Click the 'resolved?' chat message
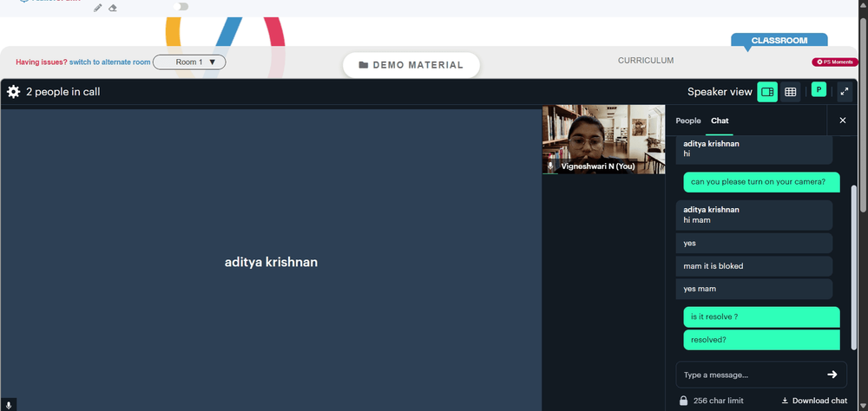 pyautogui.click(x=761, y=340)
